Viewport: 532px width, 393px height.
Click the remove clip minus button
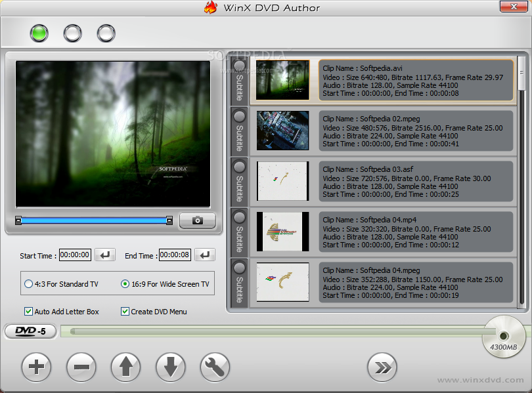pyautogui.click(x=81, y=367)
